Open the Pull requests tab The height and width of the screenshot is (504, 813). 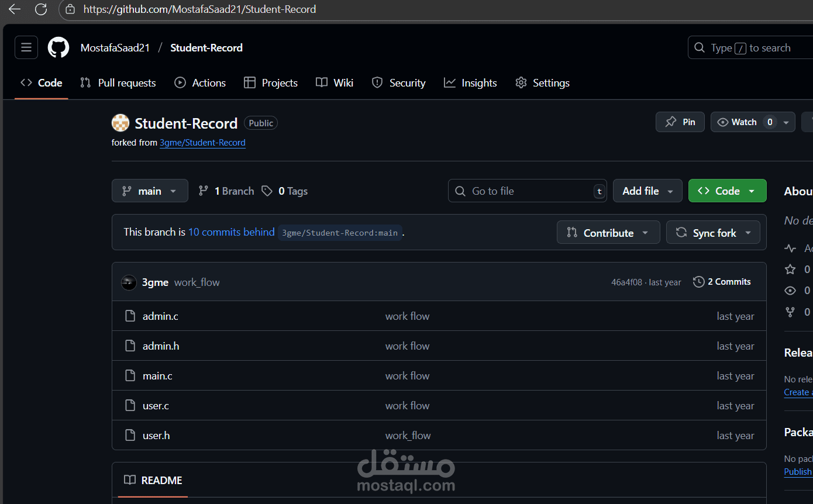tap(118, 83)
